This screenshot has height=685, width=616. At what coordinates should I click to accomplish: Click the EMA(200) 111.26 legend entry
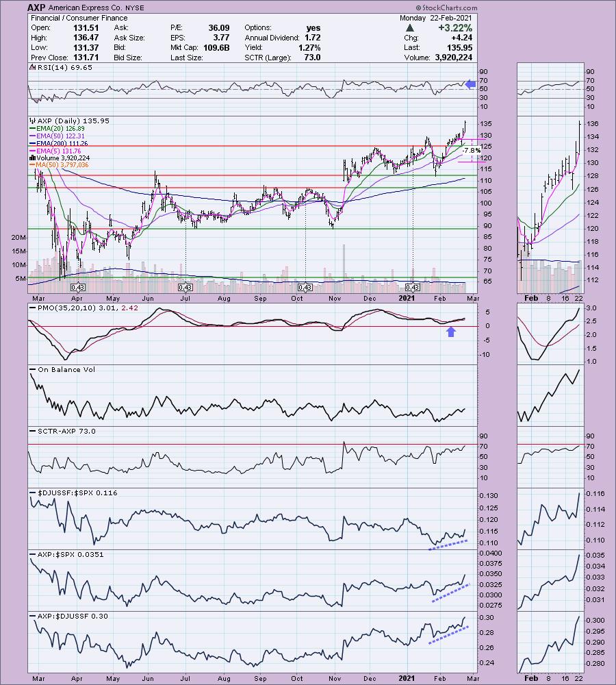click(x=62, y=143)
